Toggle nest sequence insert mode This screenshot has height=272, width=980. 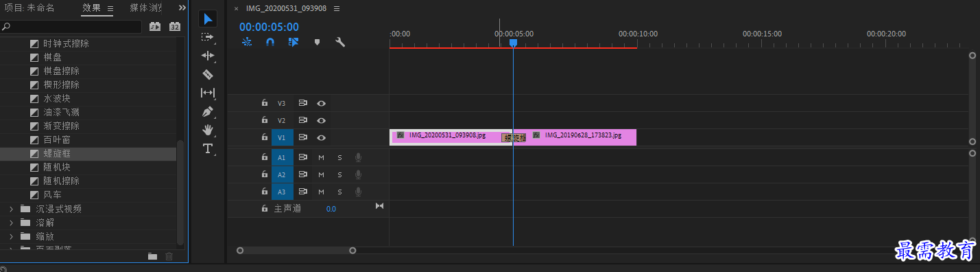pyautogui.click(x=248, y=42)
